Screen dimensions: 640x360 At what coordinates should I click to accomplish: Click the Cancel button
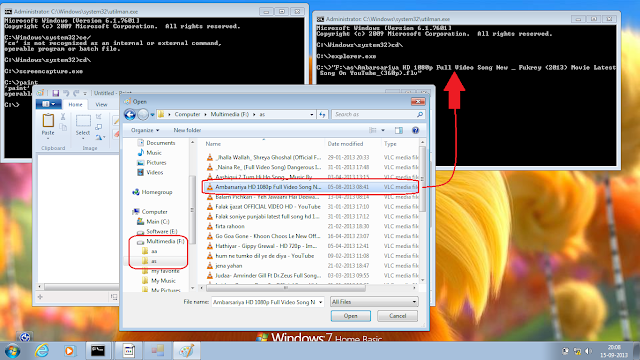(397, 316)
